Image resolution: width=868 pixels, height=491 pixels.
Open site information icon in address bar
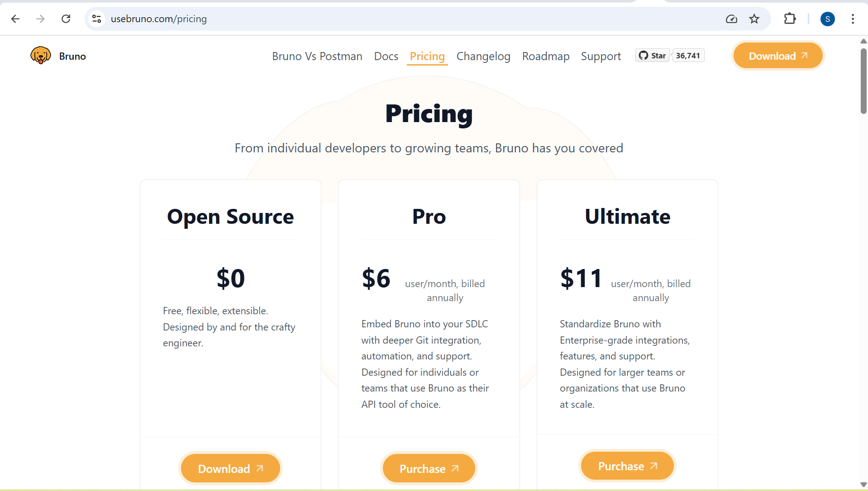point(96,19)
